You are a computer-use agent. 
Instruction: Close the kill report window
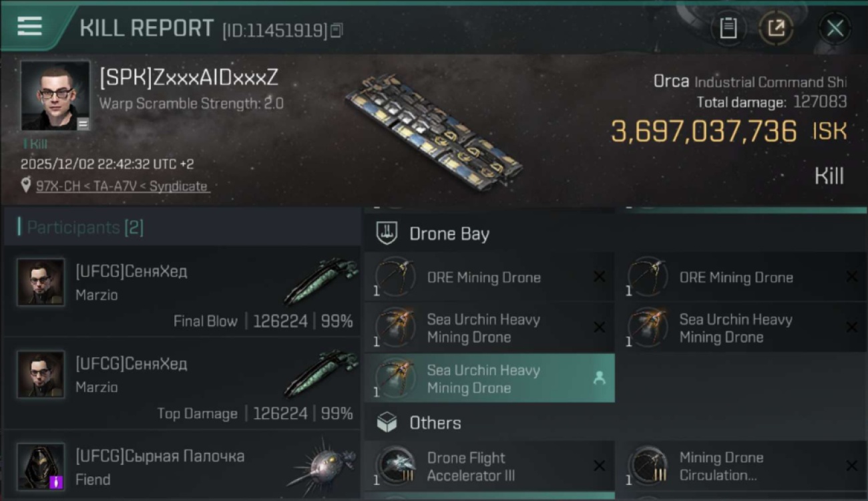coord(835,28)
